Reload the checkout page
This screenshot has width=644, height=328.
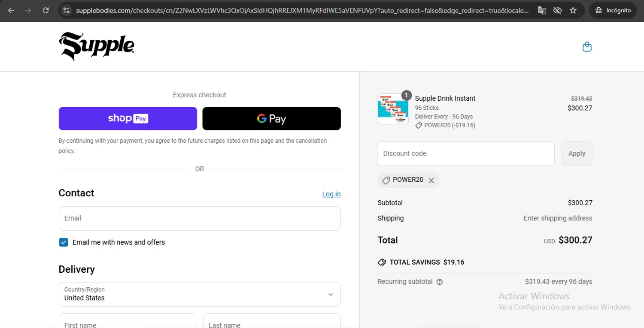(46, 10)
